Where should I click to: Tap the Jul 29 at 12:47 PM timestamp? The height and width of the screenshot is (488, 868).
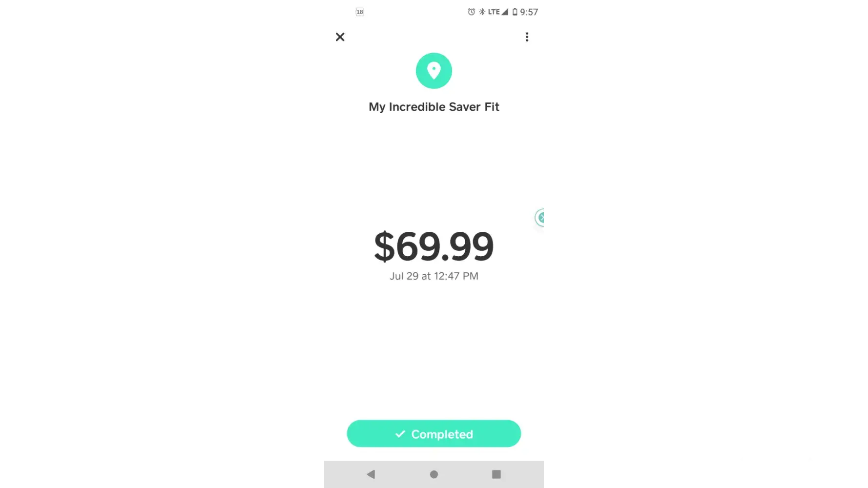pyautogui.click(x=434, y=276)
